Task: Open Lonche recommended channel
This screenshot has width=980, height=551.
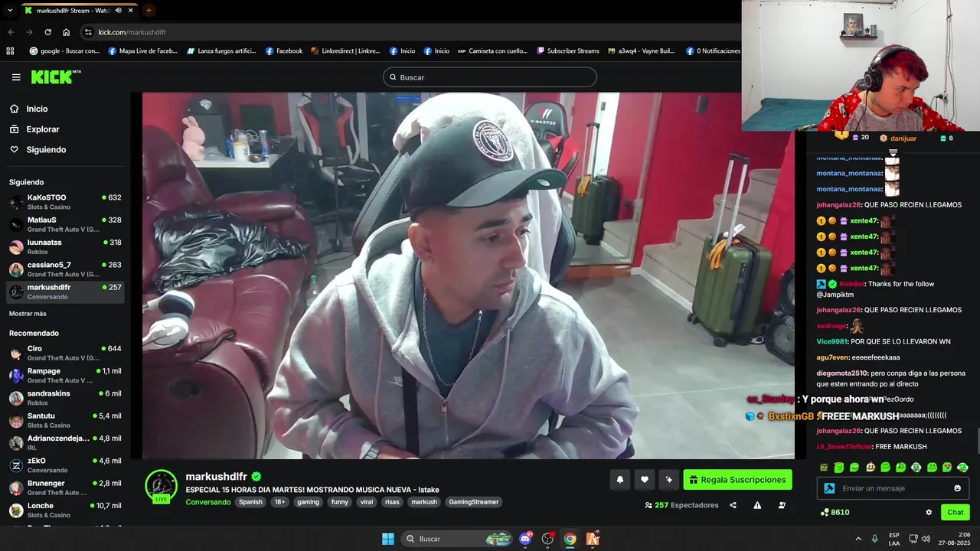Action: [x=65, y=510]
